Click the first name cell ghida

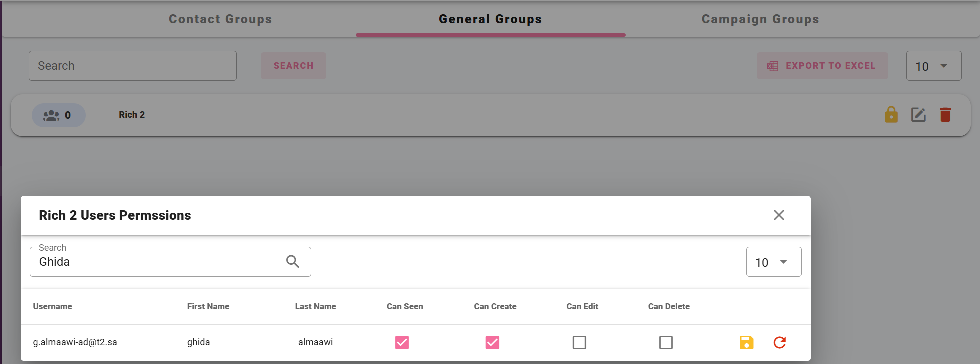pos(199,342)
